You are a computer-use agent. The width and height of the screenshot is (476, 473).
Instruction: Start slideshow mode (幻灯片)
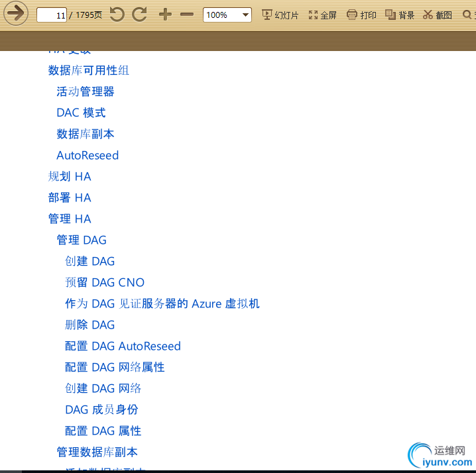pos(280,15)
